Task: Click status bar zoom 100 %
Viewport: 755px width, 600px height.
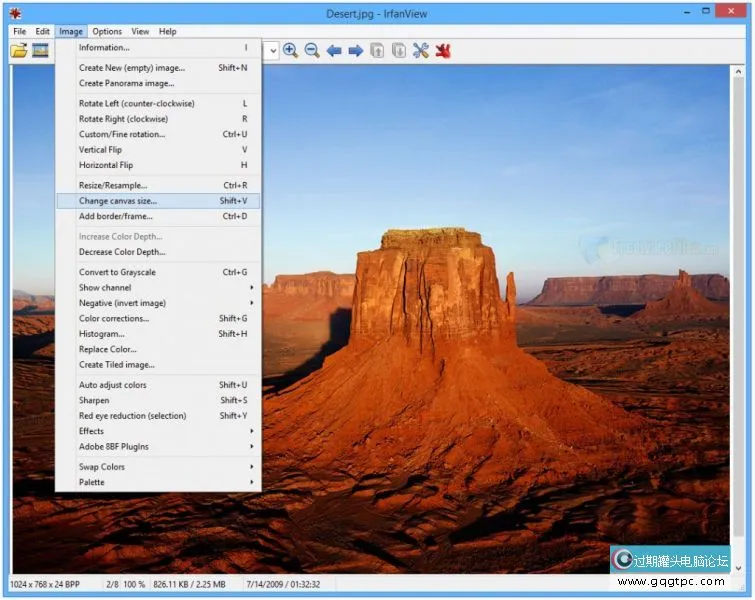Action: tap(134, 584)
